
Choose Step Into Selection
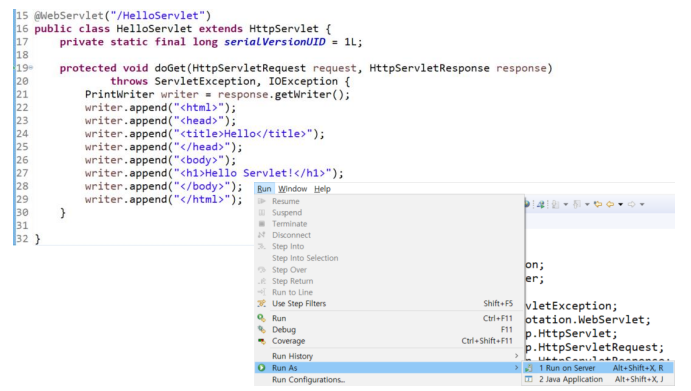coord(305,258)
